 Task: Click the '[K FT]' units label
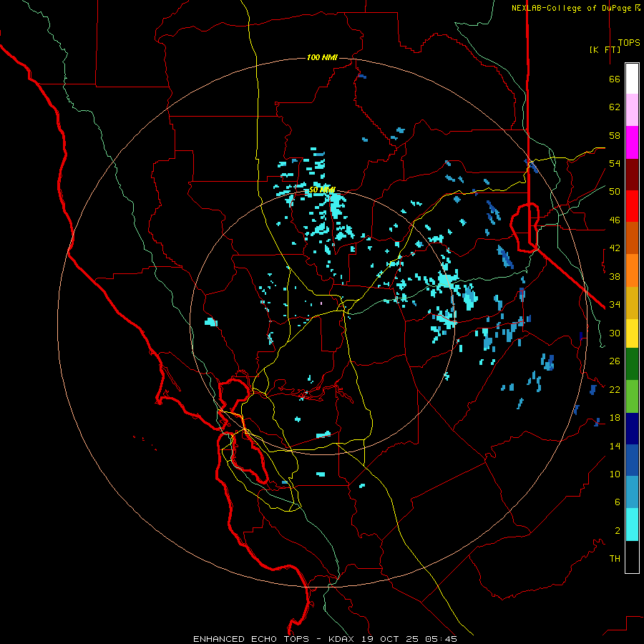coord(605,49)
